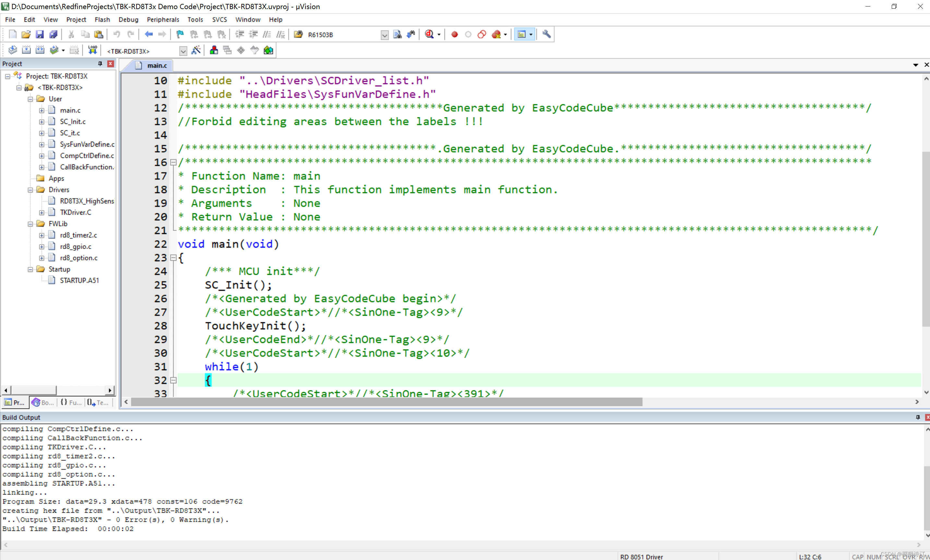Viewport: 930px width, 560px height.
Task: Collapse the FWLib folder
Action: click(x=30, y=224)
